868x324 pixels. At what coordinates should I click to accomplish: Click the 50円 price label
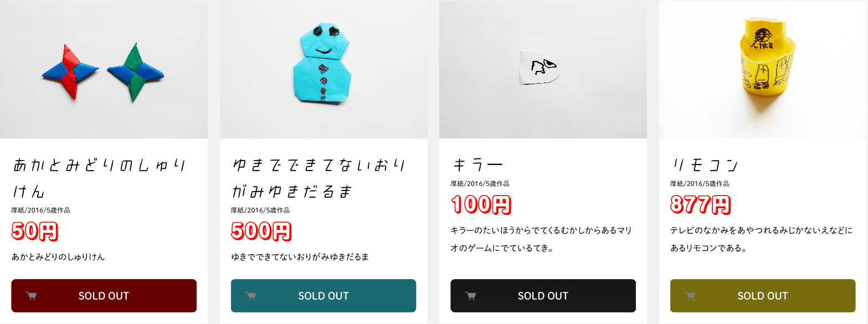click(34, 231)
